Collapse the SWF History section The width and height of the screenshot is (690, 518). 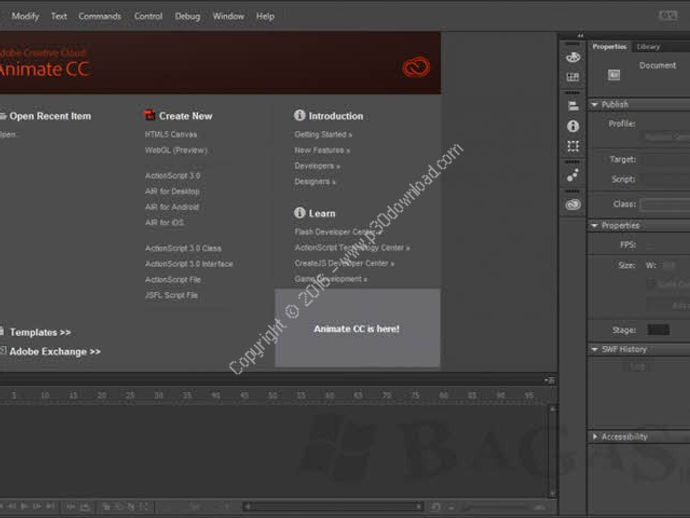tap(595, 349)
